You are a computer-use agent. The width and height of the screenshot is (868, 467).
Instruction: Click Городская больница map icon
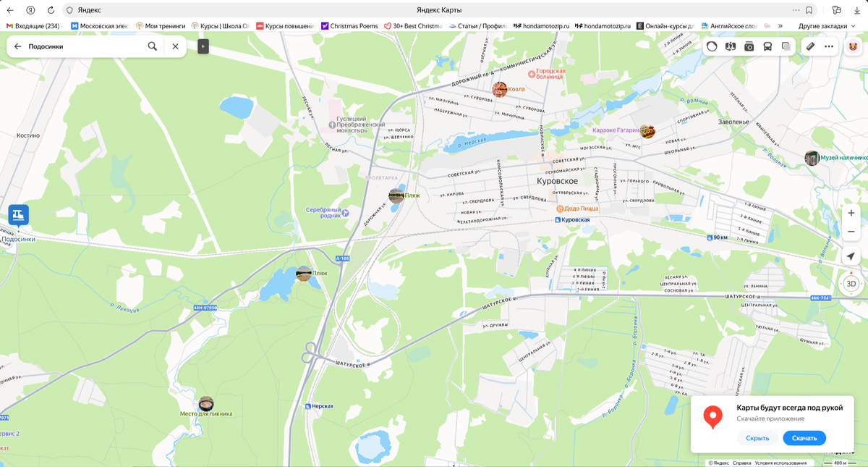[532, 74]
